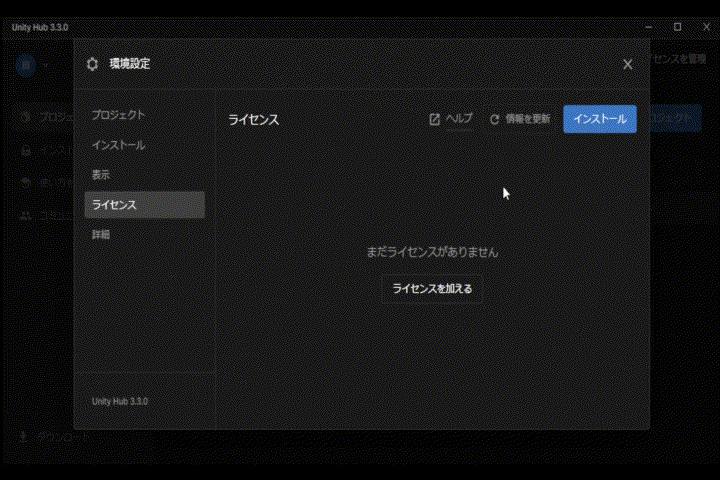
Task: Click the まだライセンスがありません message
Action: 432,252
